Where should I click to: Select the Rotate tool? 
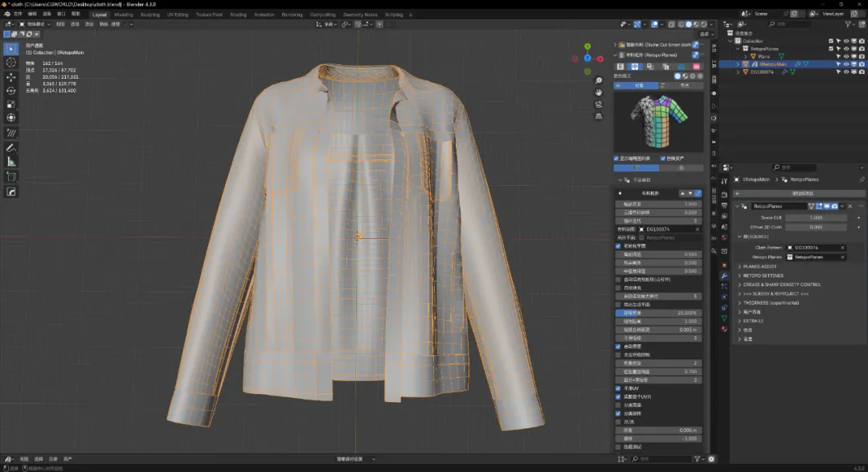(11, 90)
